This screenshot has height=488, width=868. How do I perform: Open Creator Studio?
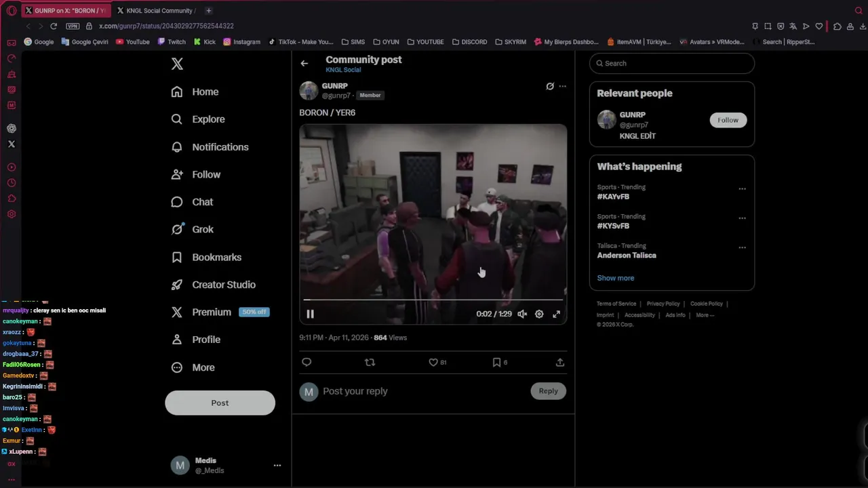coord(213,285)
